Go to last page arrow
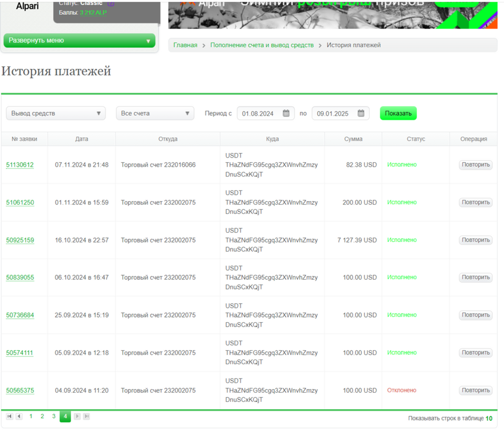Screen dimensions: 504x430 pyautogui.click(x=87, y=416)
